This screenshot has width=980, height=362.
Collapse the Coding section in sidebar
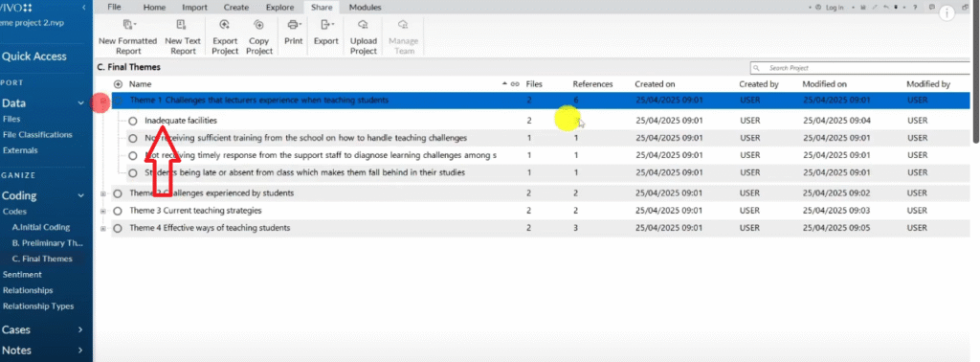pyautogui.click(x=80, y=195)
